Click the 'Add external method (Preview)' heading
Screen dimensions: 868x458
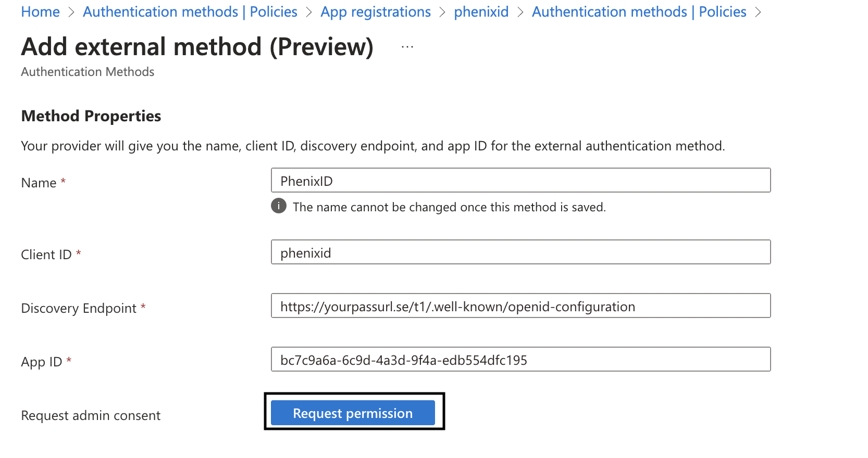click(197, 47)
